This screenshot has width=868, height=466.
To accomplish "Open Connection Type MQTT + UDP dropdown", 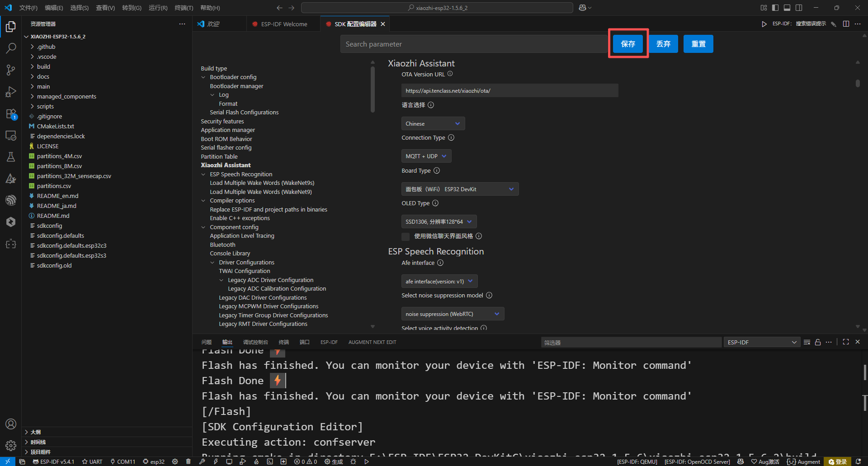I will [x=426, y=156].
